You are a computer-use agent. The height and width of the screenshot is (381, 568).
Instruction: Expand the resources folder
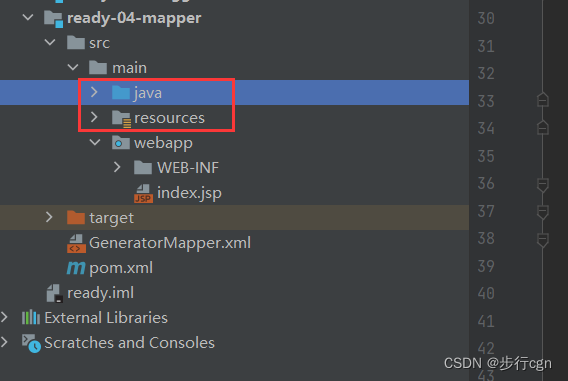[x=94, y=117]
